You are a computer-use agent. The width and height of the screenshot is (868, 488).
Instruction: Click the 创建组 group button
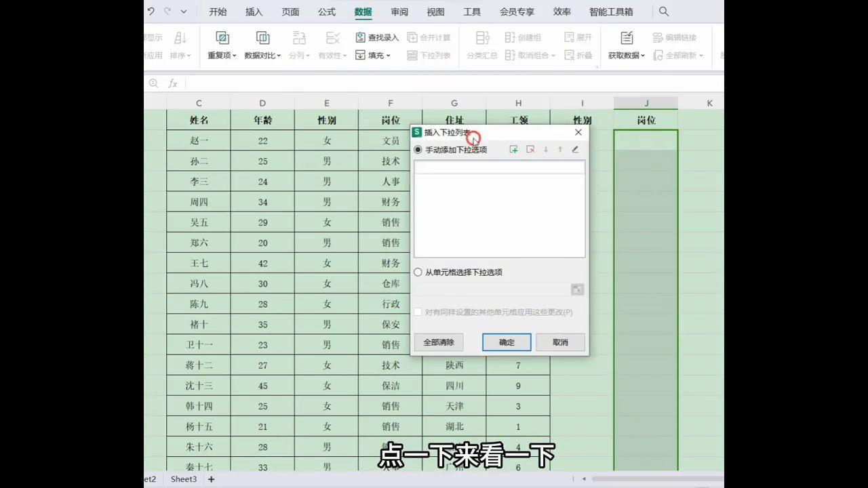coord(523,37)
